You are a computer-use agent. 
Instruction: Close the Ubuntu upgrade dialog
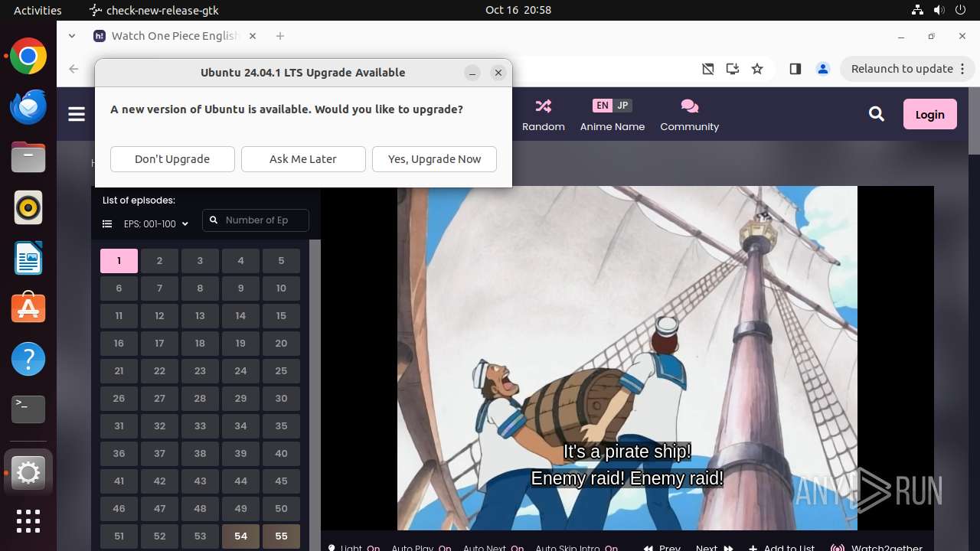point(498,73)
